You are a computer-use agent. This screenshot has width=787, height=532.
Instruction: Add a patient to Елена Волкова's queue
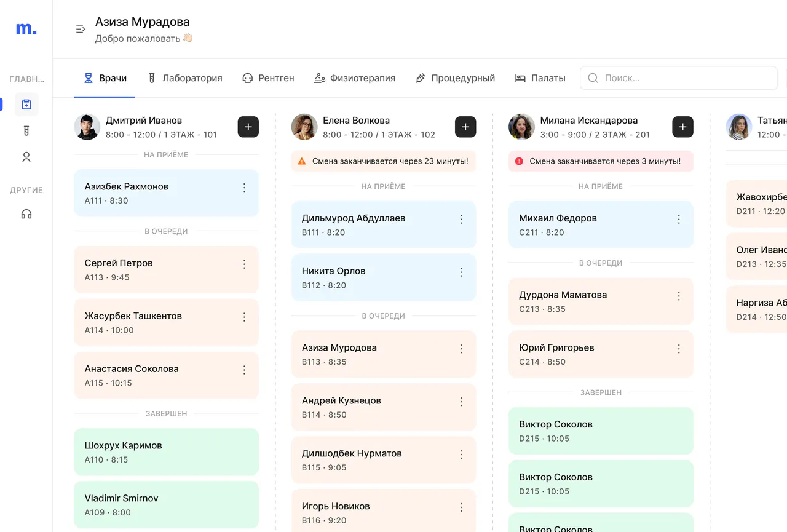click(465, 127)
